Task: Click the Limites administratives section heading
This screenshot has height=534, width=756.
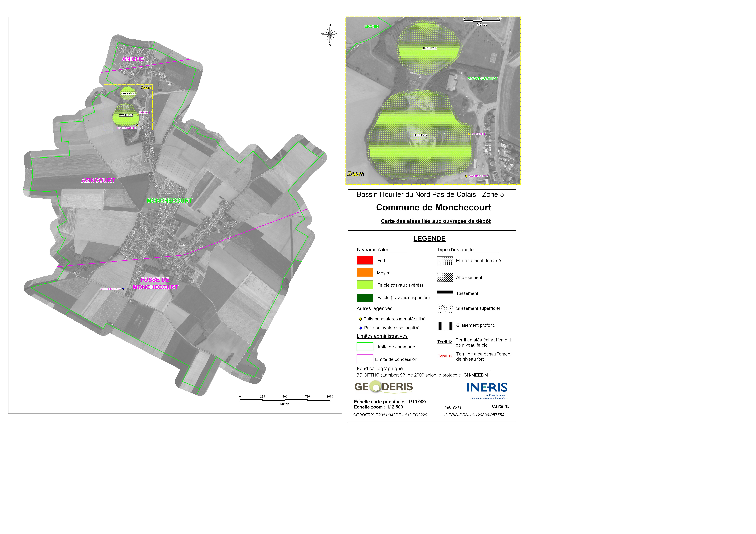Action: (x=382, y=336)
